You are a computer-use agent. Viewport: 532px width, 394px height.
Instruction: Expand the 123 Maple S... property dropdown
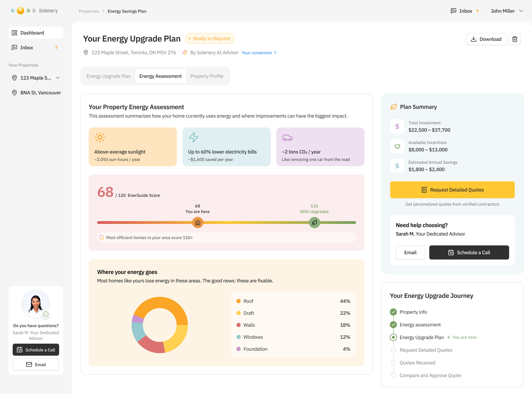pos(58,78)
